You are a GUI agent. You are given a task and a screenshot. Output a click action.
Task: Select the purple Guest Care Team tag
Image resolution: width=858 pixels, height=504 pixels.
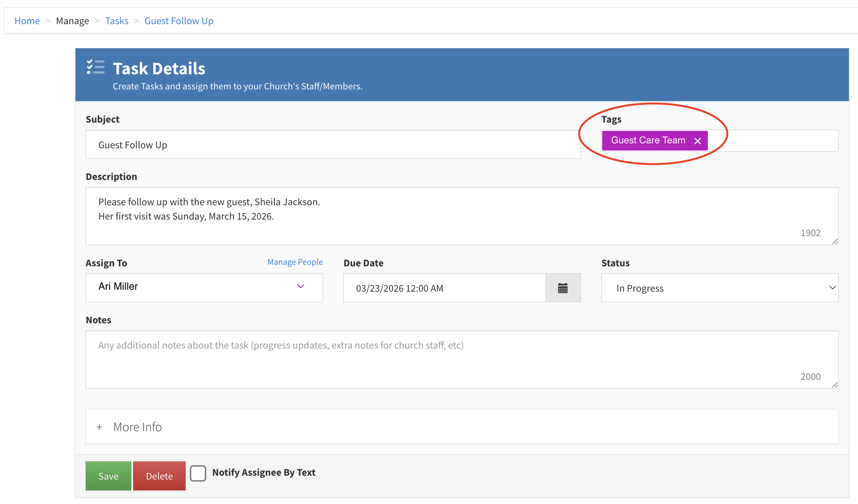[x=648, y=140]
